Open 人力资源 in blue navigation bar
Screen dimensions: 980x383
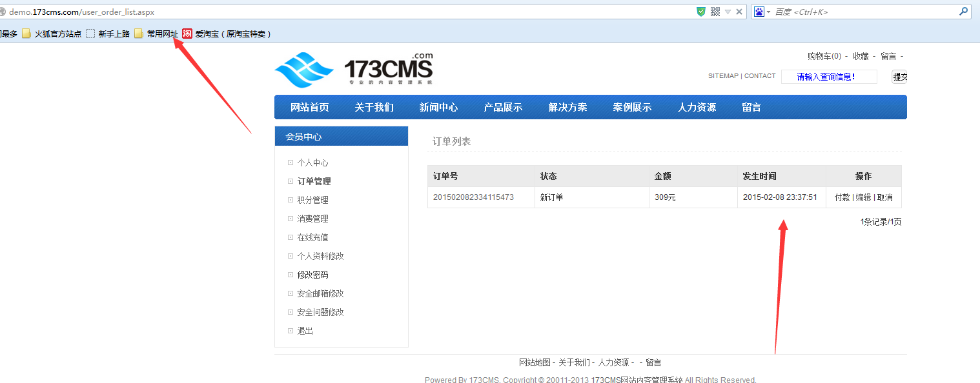[697, 107]
